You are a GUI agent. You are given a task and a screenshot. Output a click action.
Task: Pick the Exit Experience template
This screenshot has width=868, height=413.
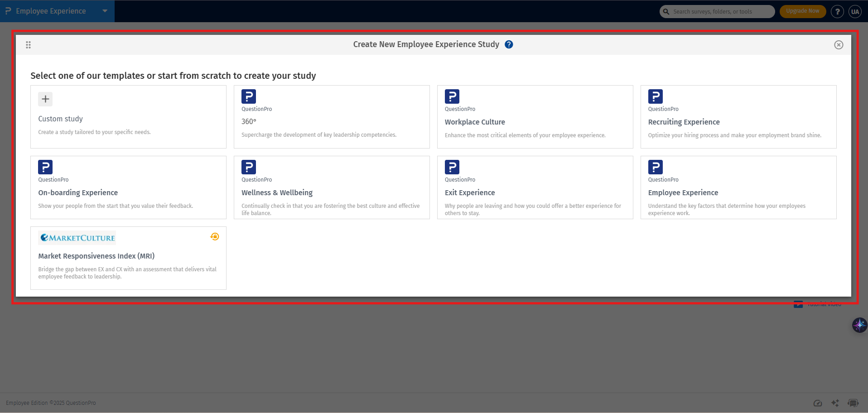click(535, 187)
